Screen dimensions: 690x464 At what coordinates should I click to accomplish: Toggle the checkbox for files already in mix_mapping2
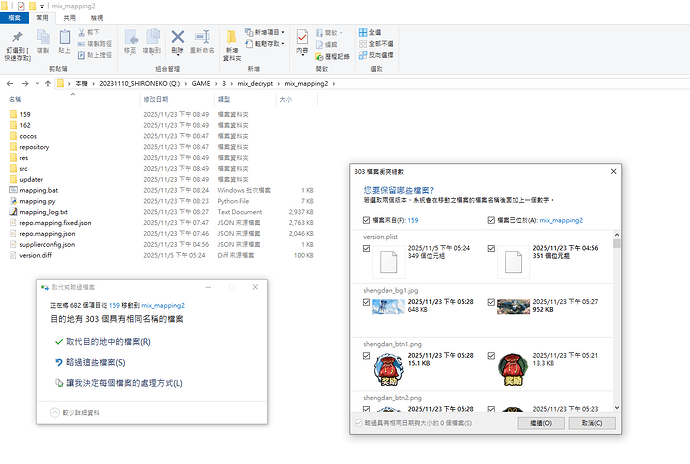tap(490, 219)
